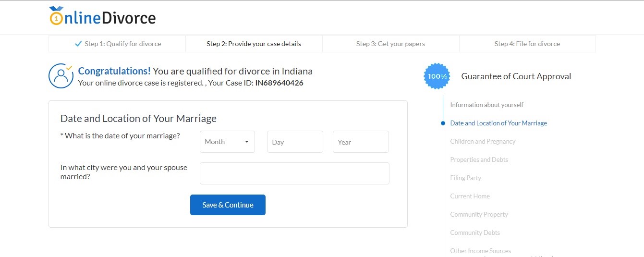
Task: Click the Step 1 checkmark icon
Action: 79,44
